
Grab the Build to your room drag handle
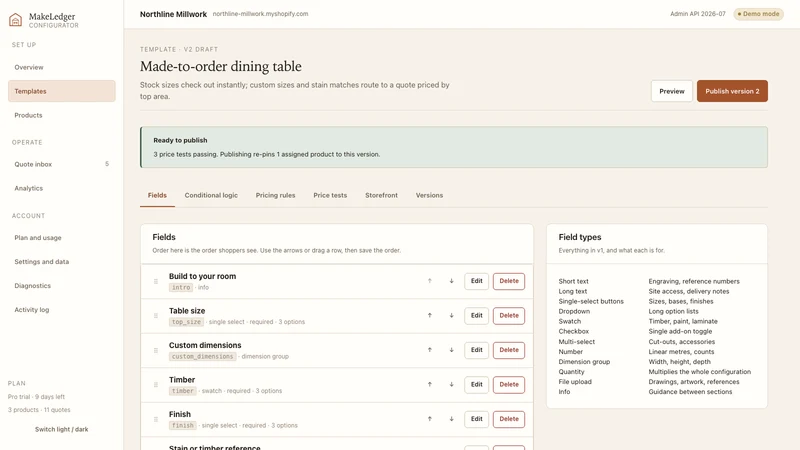click(x=156, y=281)
